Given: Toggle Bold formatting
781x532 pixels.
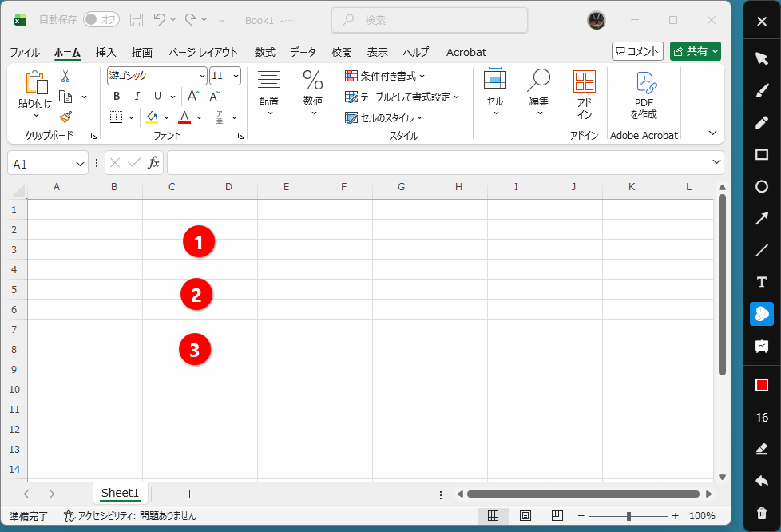Looking at the screenshot, I should click(x=116, y=95).
